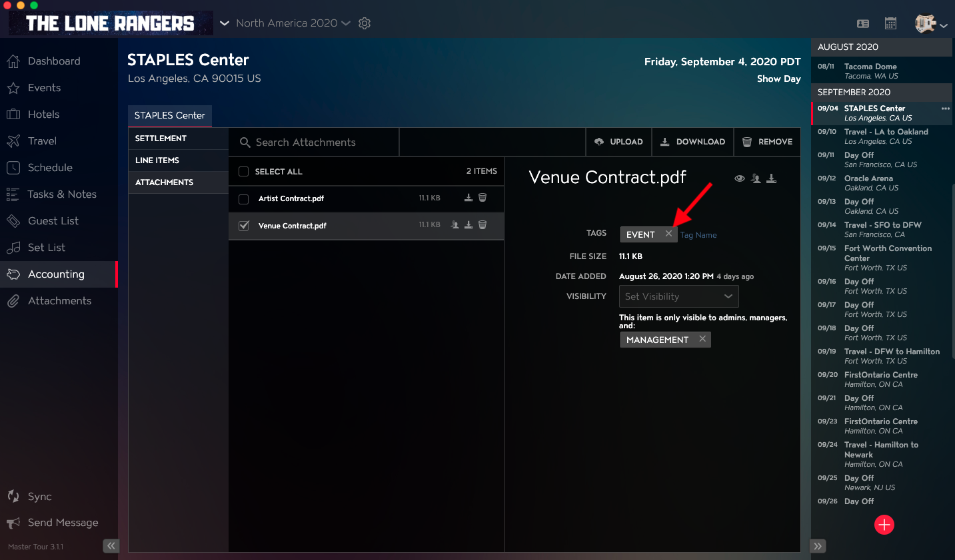
Task: Click the Upload button
Action: click(x=618, y=142)
